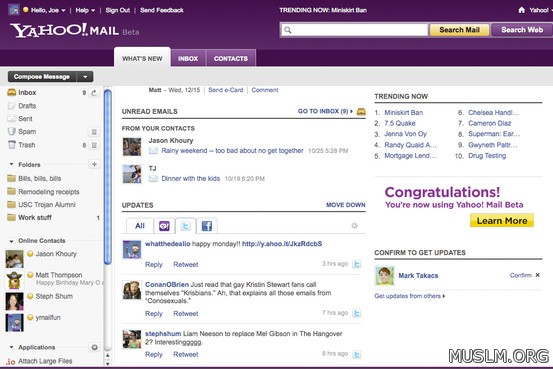Switch to the Inbox tab
The height and width of the screenshot is (369, 553).
point(188,59)
